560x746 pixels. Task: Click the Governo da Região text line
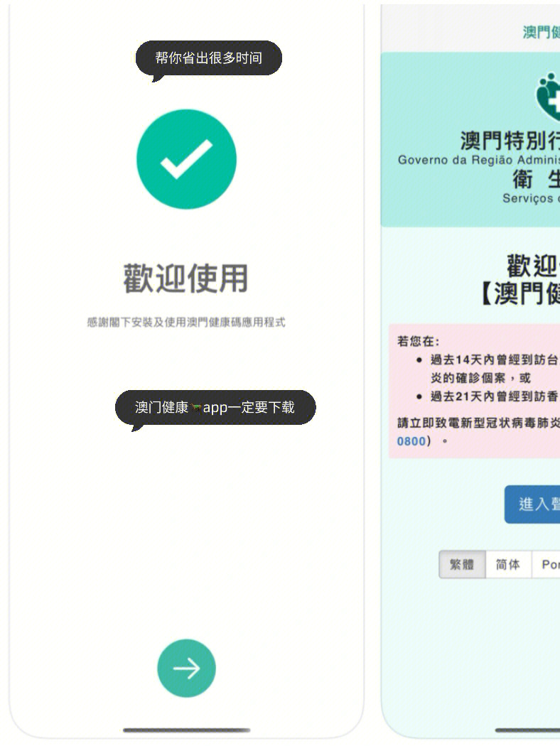click(x=479, y=160)
